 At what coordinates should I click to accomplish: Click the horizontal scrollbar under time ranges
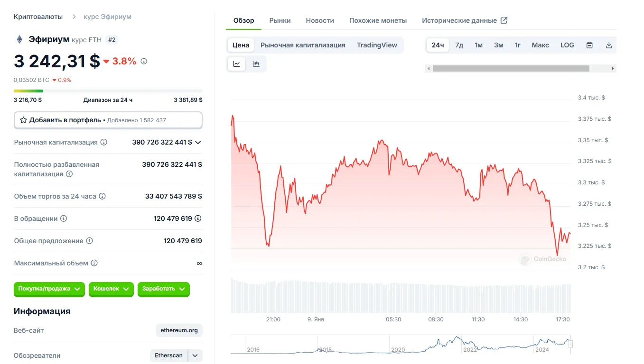(511, 69)
